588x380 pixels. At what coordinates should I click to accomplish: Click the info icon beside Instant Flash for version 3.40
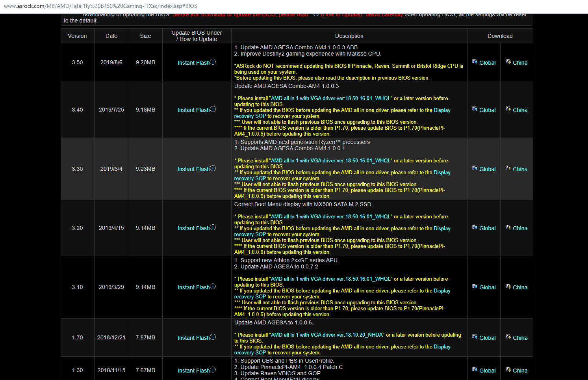(x=213, y=109)
